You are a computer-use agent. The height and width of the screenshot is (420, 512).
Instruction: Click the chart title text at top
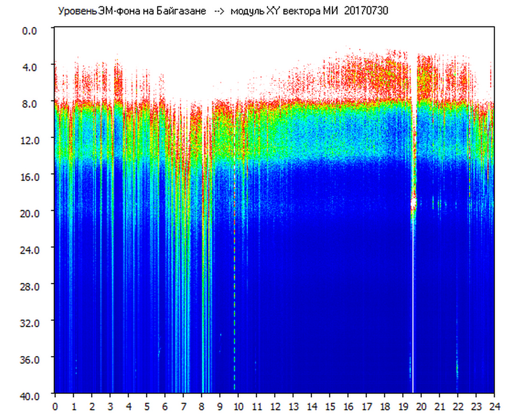click(x=222, y=11)
